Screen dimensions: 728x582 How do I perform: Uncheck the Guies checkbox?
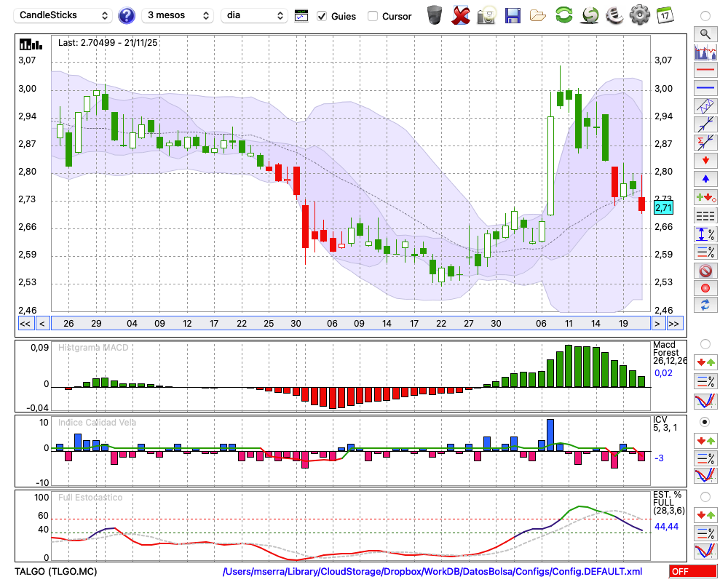[322, 16]
